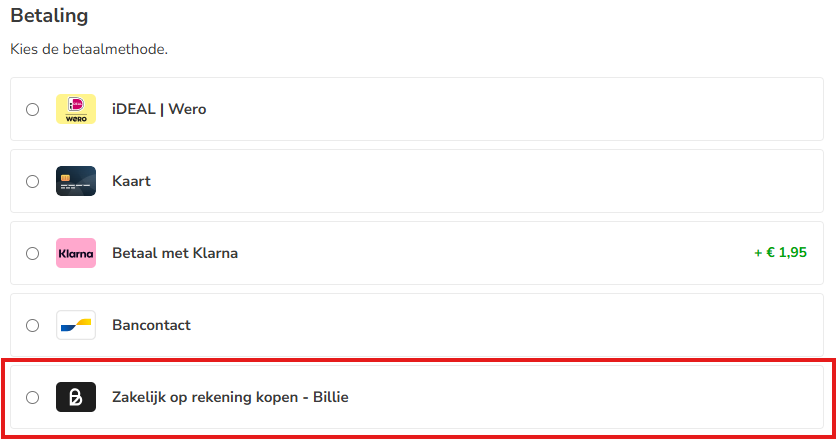The image size is (837, 441).
Task: Click the "Kaart" payment label
Action: coord(131,181)
